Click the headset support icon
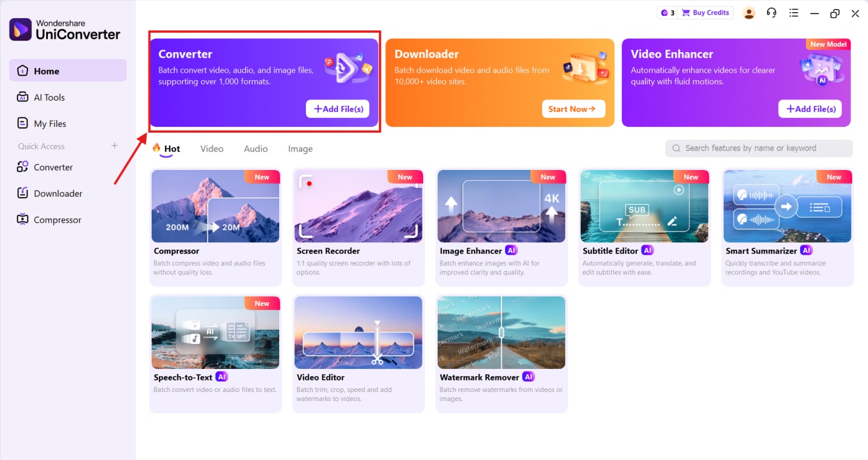Viewport: 868px width, 460px height. [771, 13]
